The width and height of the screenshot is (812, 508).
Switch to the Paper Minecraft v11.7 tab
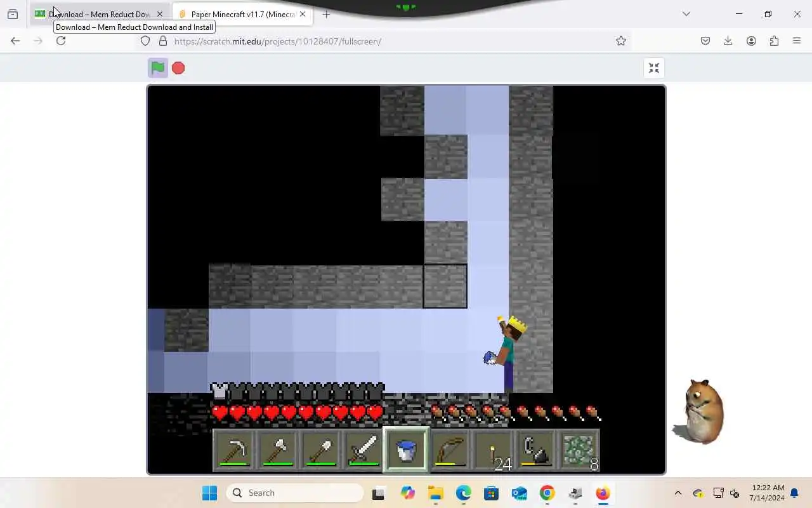click(x=243, y=14)
